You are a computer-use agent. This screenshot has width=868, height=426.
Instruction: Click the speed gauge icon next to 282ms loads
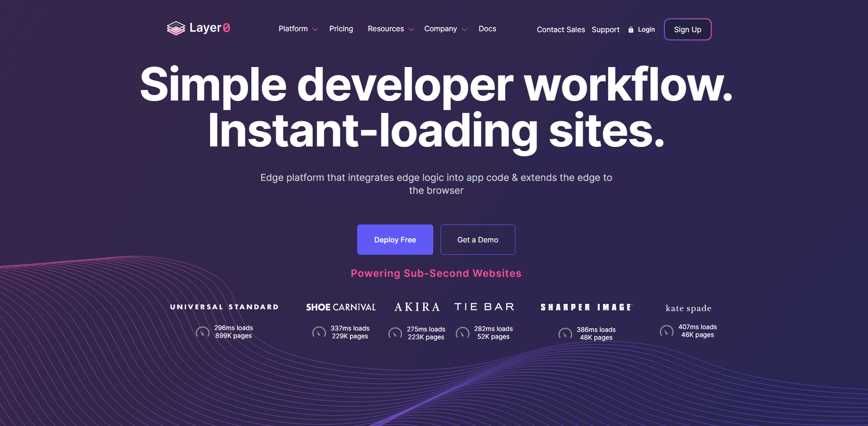[x=463, y=333]
